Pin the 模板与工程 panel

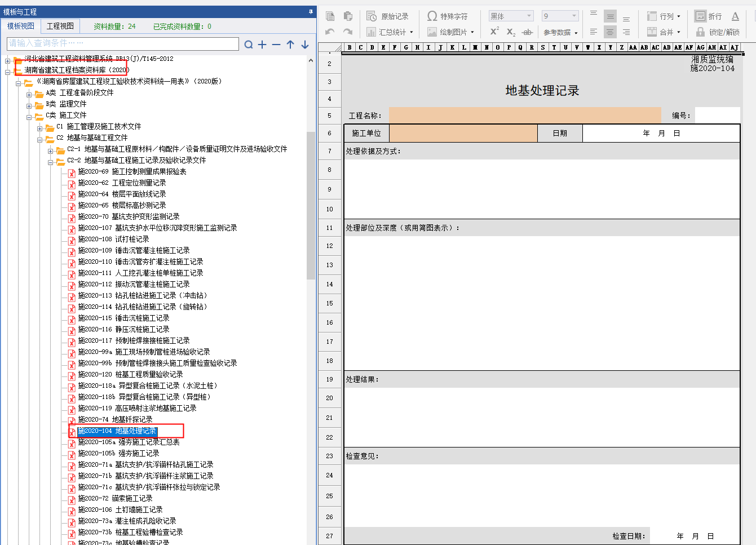(311, 11)
